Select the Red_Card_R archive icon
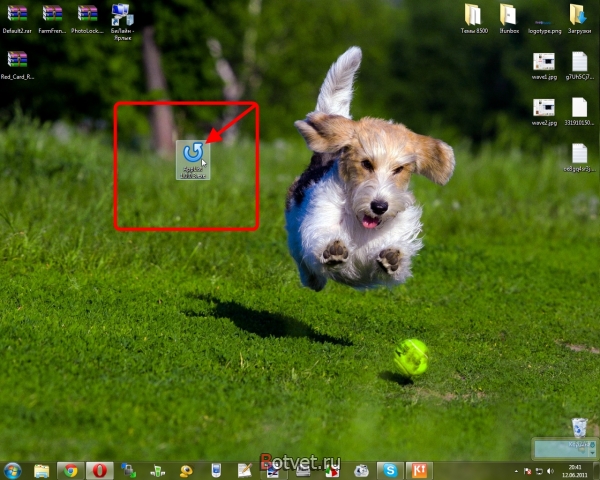Image resolution: width=600 pixels, height=480 pixels. pyautogui.click(x=17, y=62)
